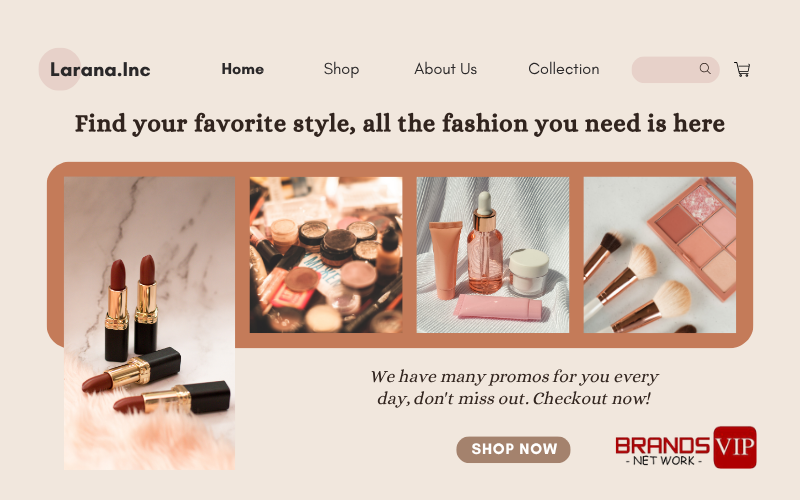Open the makeup pile photo
The height and width of the screenshot is (500, 800).
point(326,255)
